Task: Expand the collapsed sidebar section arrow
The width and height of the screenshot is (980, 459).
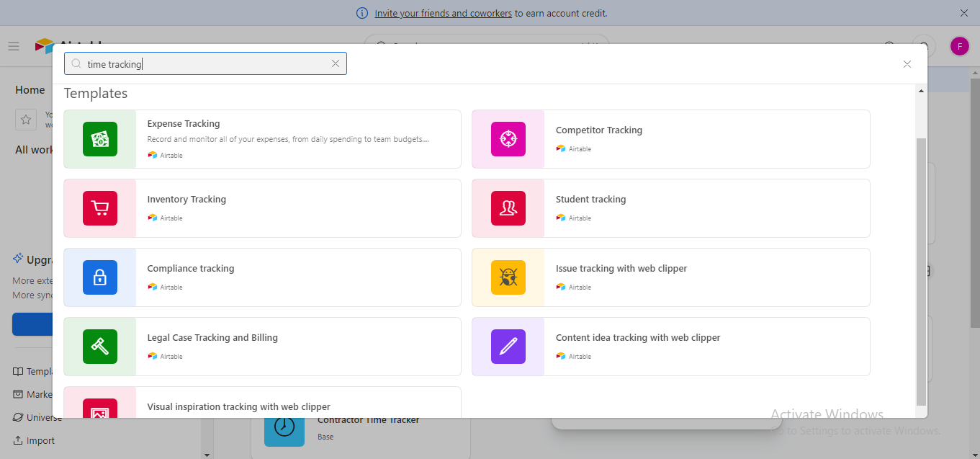Action: [207, 454]
